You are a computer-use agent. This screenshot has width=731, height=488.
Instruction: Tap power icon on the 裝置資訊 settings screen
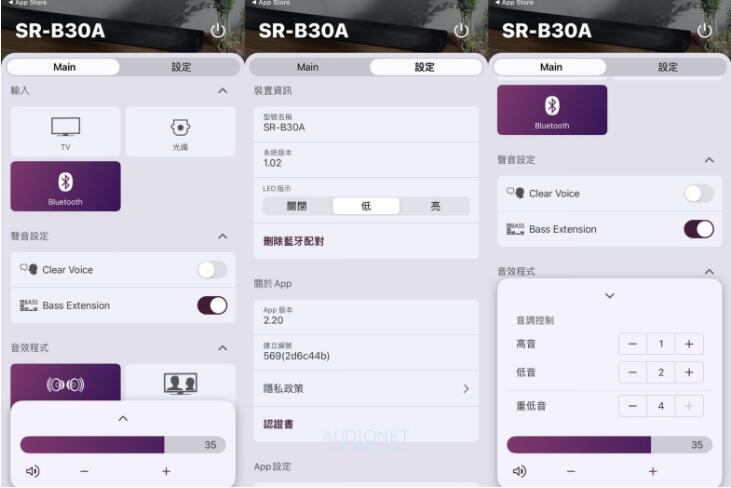click(461, 31)
